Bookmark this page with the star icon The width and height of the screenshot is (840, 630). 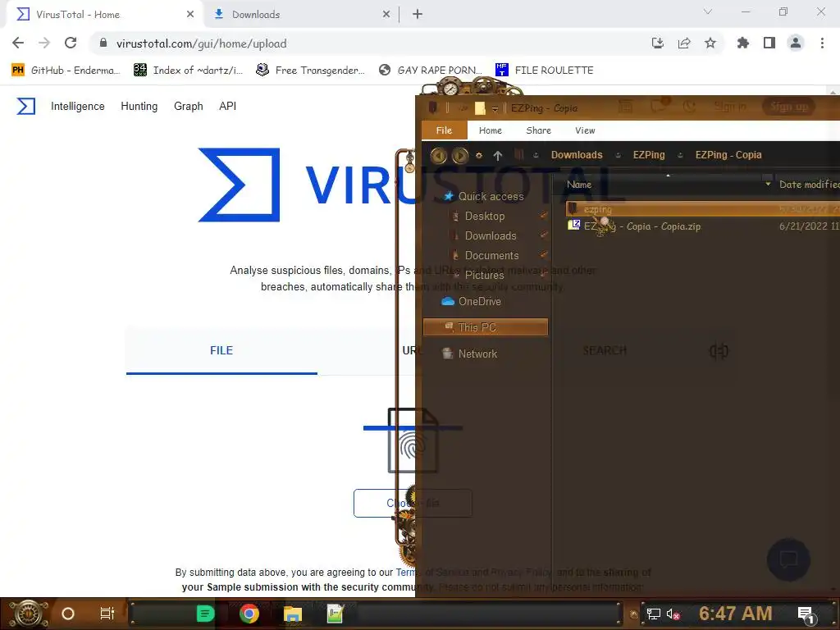tap(710, 43)
